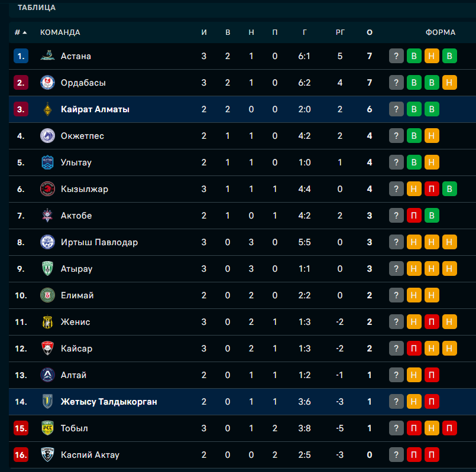Click the position 1 rank badge
The height and width of the screenshot is (472, 476).
point(21,56)
